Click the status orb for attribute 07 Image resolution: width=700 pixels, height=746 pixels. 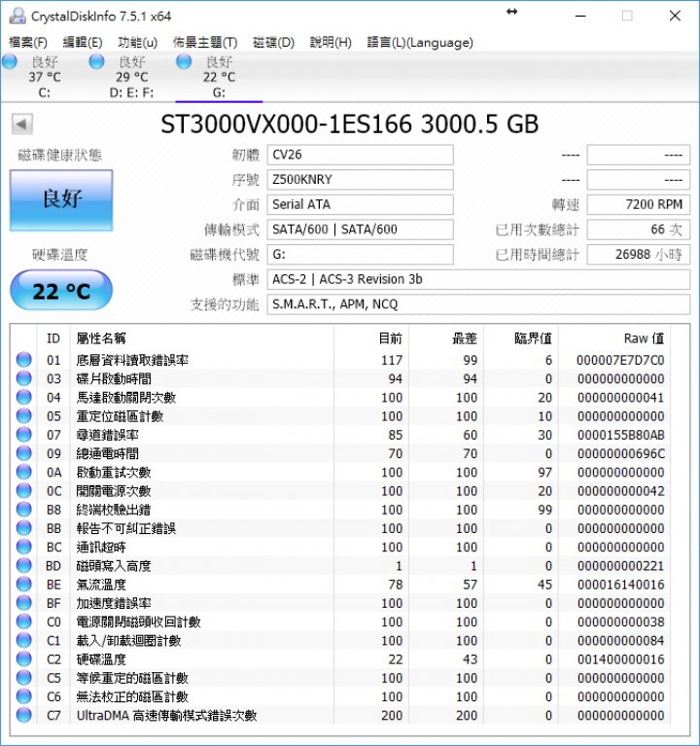(23, 435)
